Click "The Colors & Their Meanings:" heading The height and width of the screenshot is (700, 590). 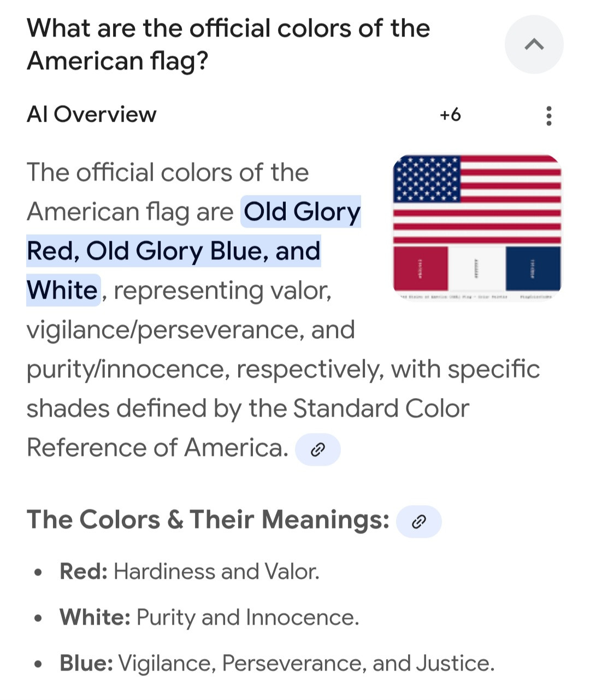tap(208, 519)
